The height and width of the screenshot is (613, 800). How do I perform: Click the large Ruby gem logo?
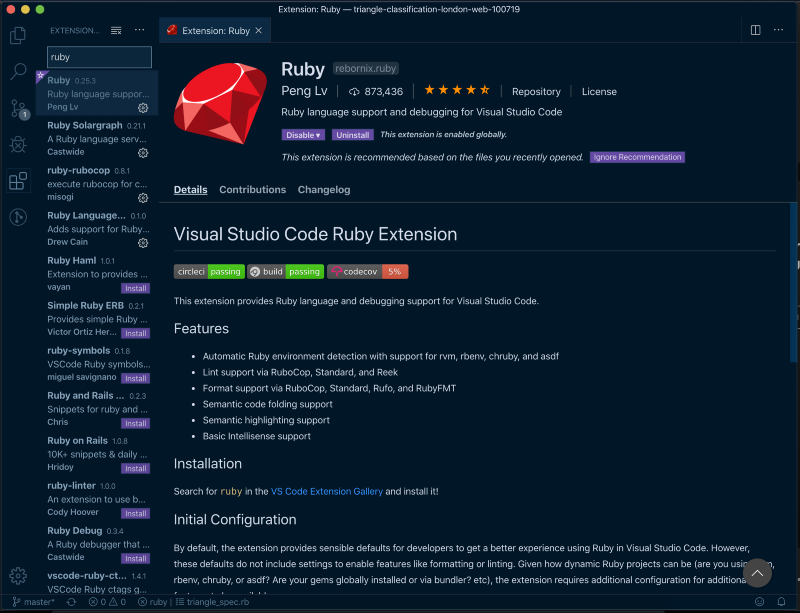(220, 103)
